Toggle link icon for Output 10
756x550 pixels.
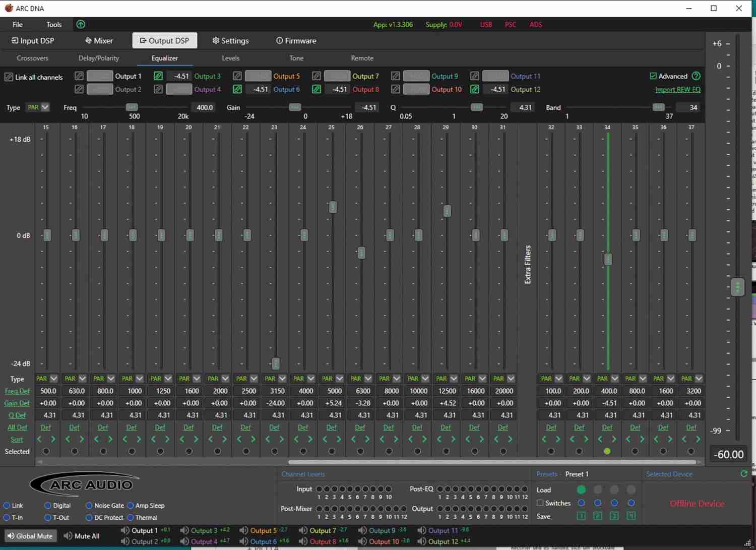[396, 89]
